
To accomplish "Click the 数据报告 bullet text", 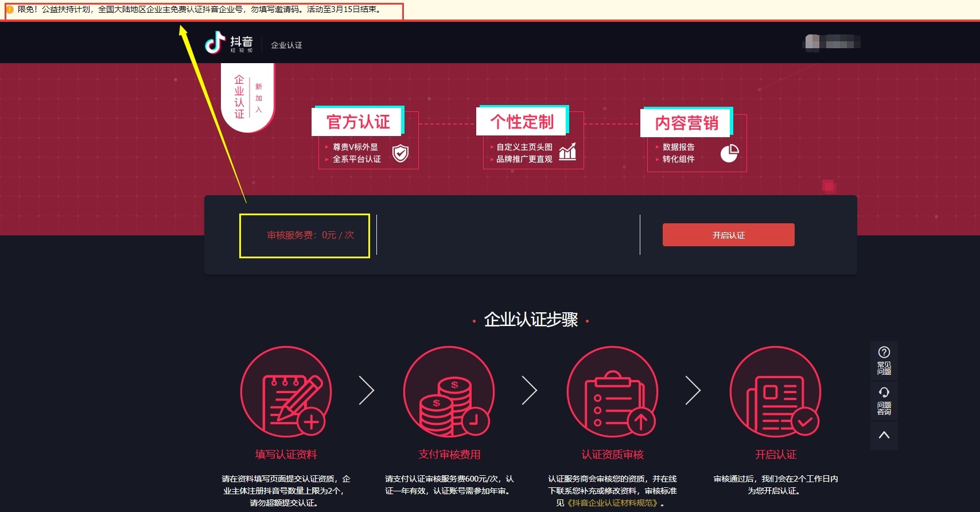I will (x=678, y=147).
